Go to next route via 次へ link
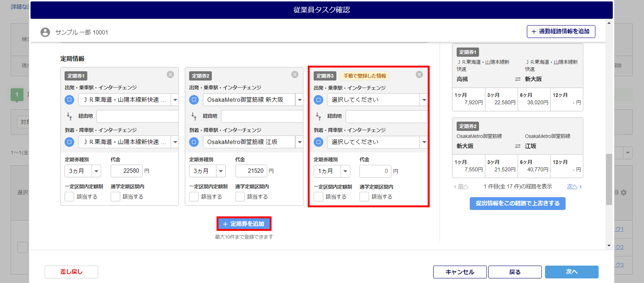The height and width of the screenshot is (283, 644). pos(574,186)
